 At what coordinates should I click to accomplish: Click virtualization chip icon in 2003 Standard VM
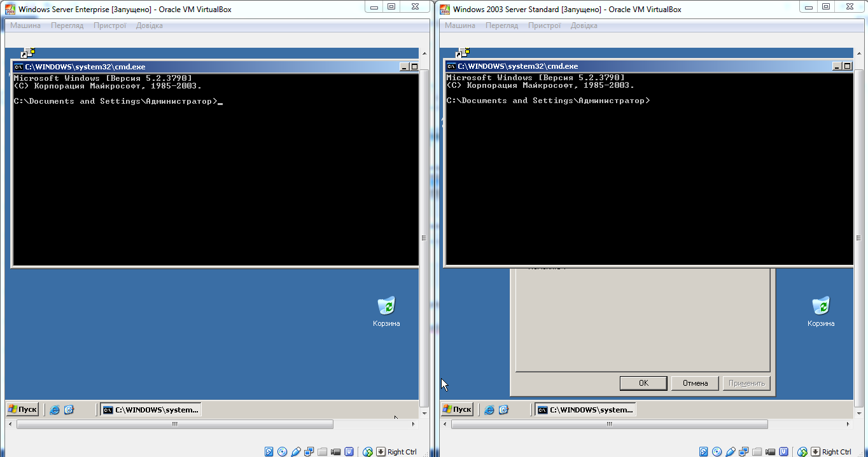point(783,452)
